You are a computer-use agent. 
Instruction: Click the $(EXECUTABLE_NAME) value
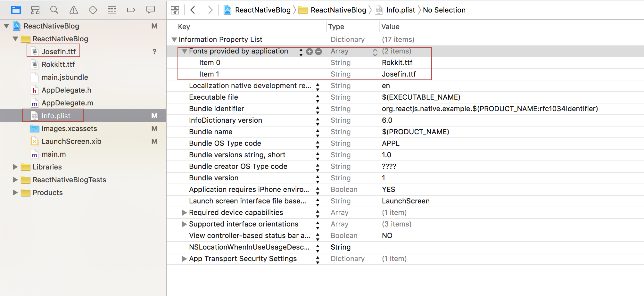tap(421, 97)
